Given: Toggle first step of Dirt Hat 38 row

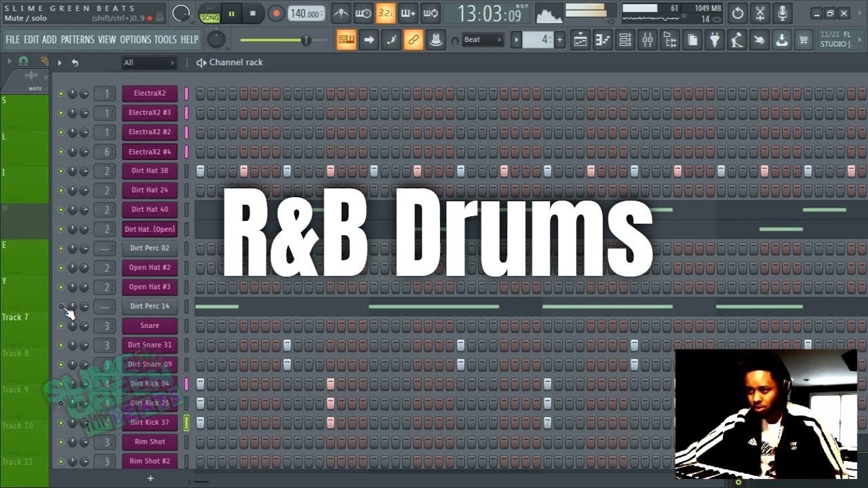Looking at the screenshot, I should [200, 171].
